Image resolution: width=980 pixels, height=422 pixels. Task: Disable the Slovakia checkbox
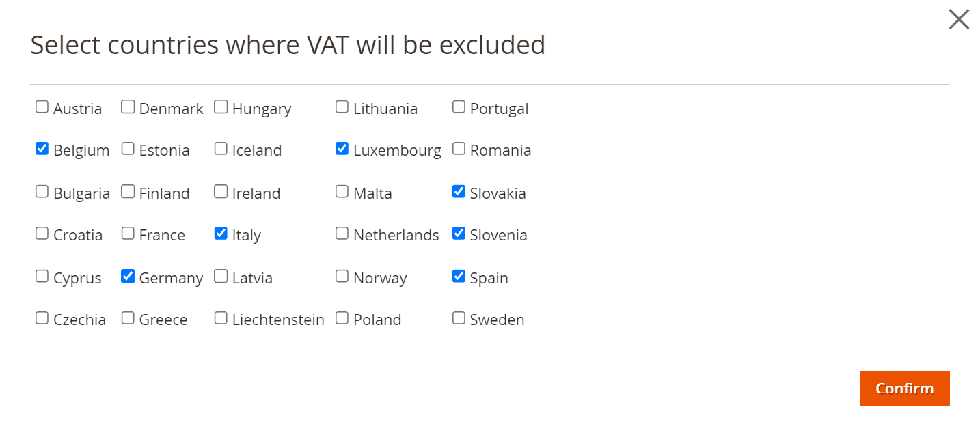(x=459, y=192)
